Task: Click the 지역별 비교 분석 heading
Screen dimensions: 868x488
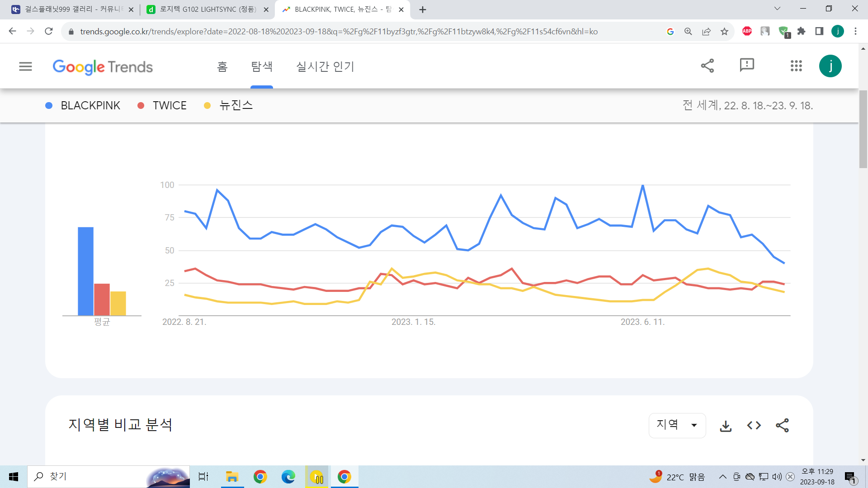Action: (x=120, y=425)
